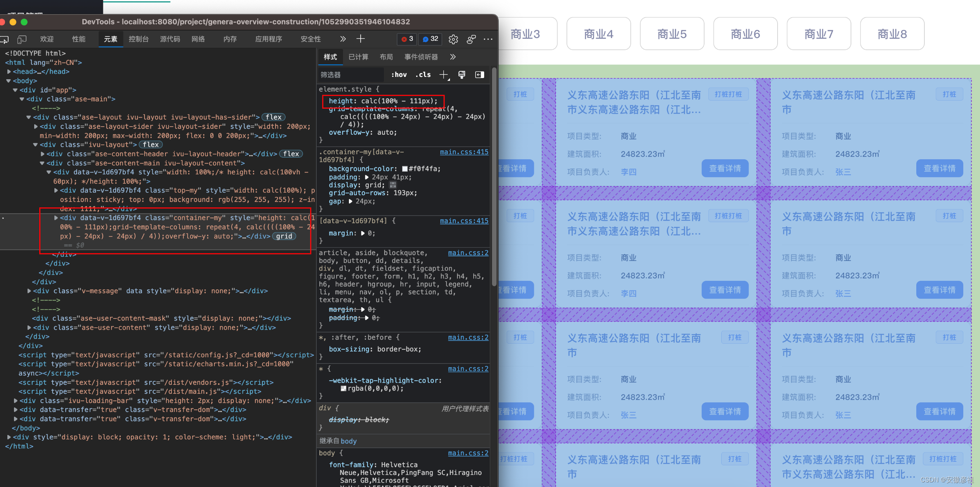Toggle the device emulation toolbar icon
Screen dimensions: 980x487
pos(22,39)
